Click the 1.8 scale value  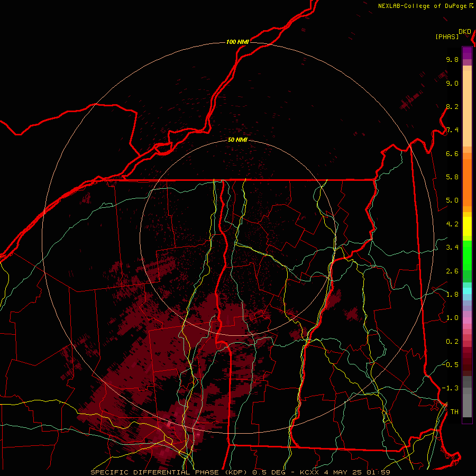point(452,295)
